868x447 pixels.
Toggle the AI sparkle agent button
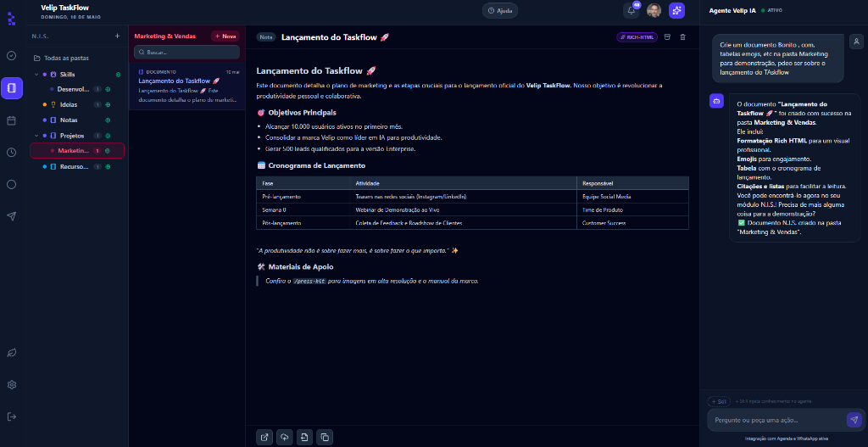[676, 10]
